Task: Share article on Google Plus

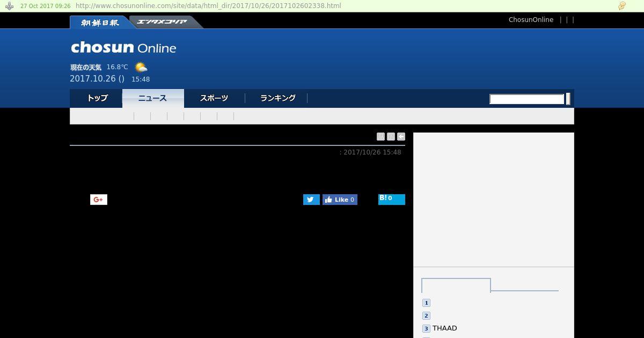Action: pyautogui.click(x=99, y=200)
